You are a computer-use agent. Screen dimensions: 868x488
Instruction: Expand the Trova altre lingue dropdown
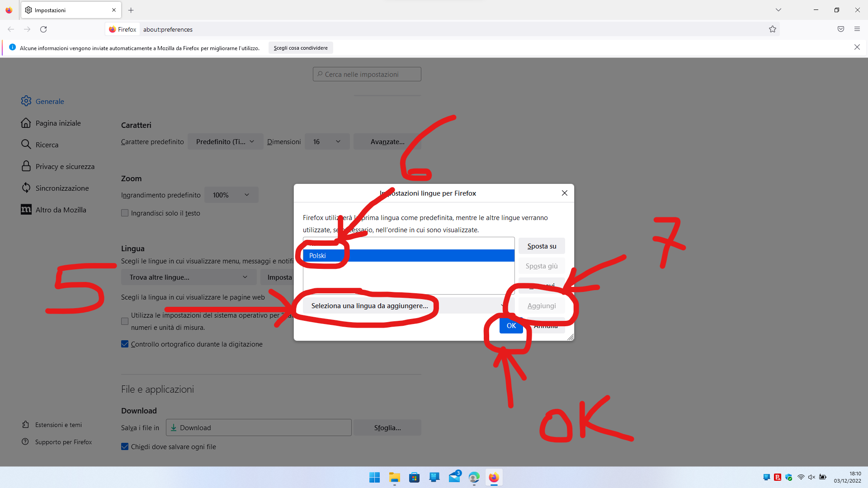click(189, 277)
